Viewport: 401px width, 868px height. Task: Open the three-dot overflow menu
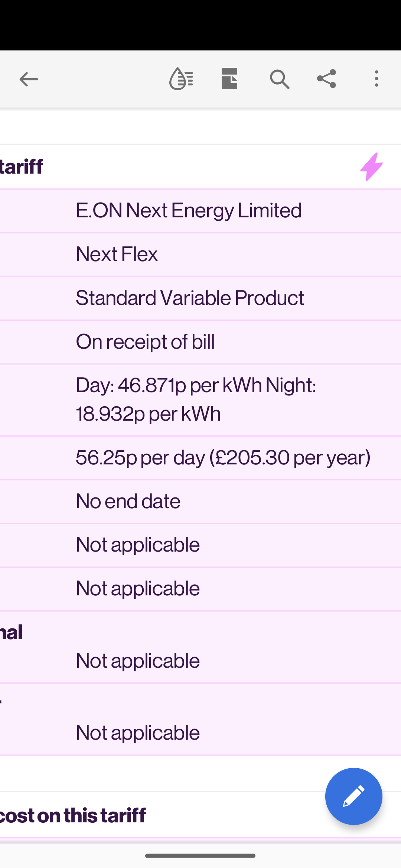[376, 79]
